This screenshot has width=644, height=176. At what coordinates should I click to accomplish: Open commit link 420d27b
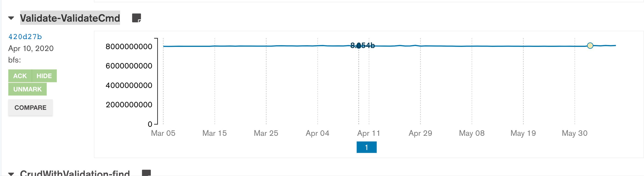(25, 37)
